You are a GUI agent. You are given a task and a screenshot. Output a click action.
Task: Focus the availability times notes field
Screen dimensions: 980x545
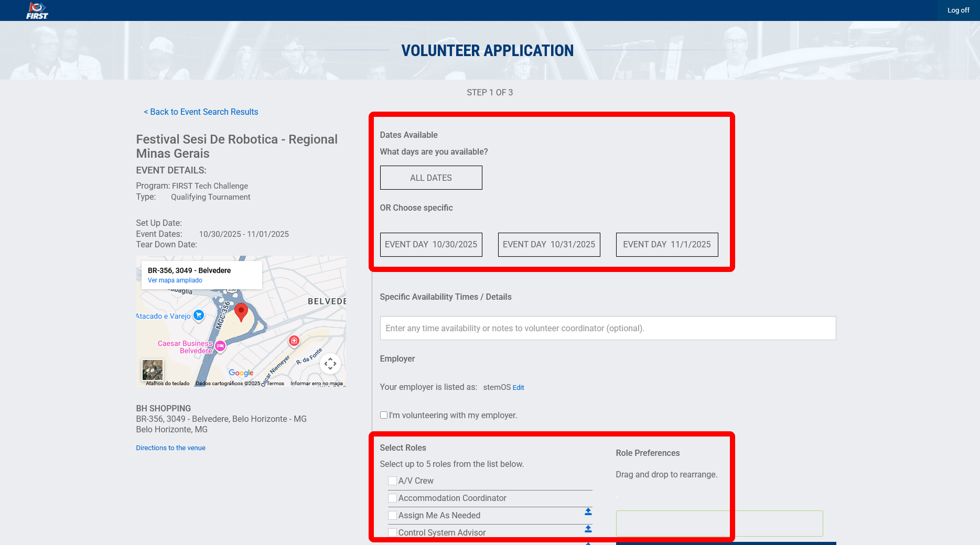click(607, 328)
